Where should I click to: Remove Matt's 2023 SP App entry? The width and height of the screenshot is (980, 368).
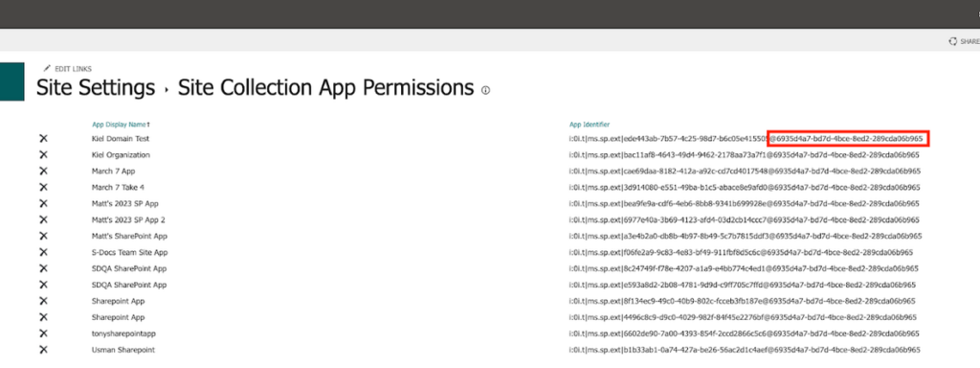click(x=44, y=203)
